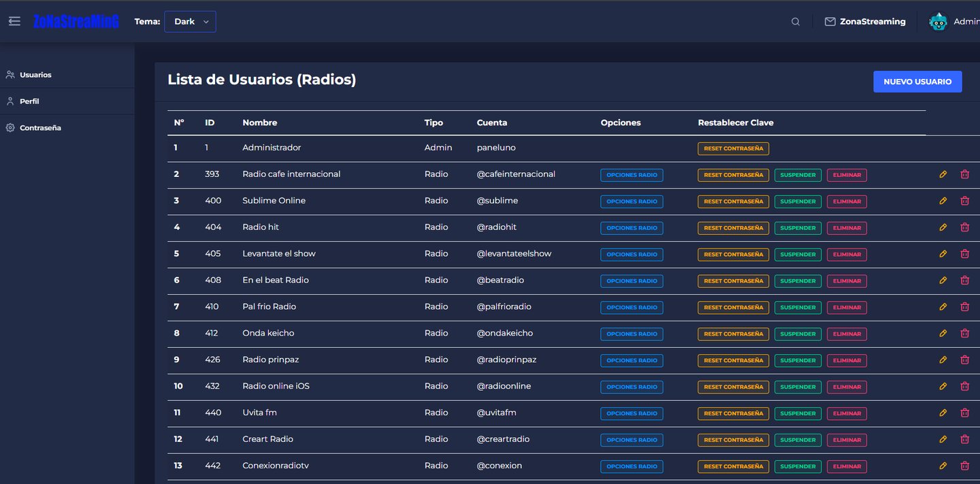The height and width of the screenshot is (484, 980).
Task: Select the @cafeinternacional account cell
Action: click(516, 174)
